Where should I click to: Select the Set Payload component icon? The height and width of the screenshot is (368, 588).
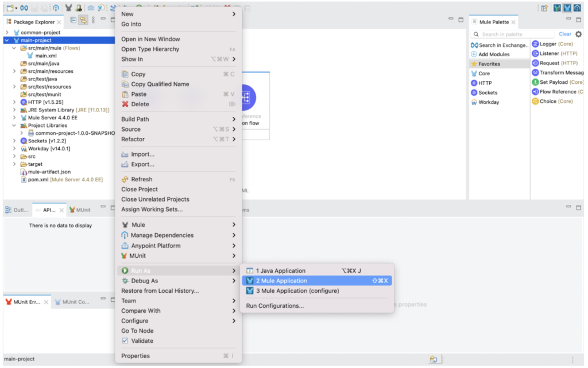point(535,82)
